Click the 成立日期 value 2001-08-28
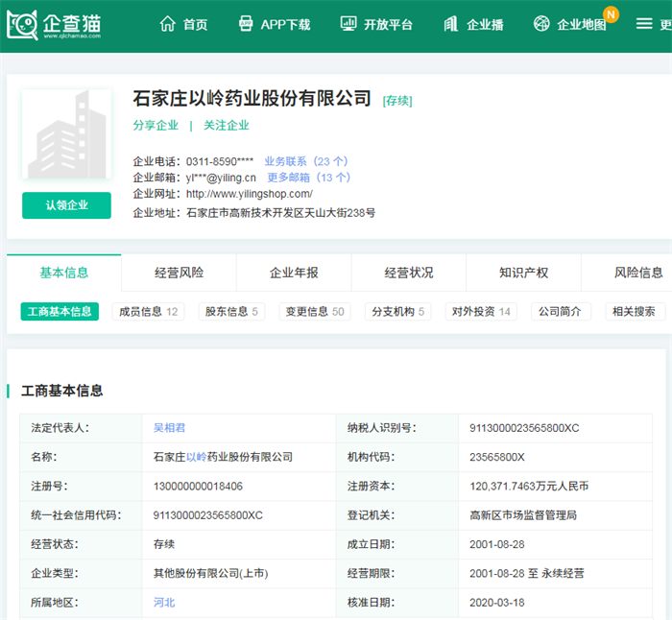 point(496,544)
